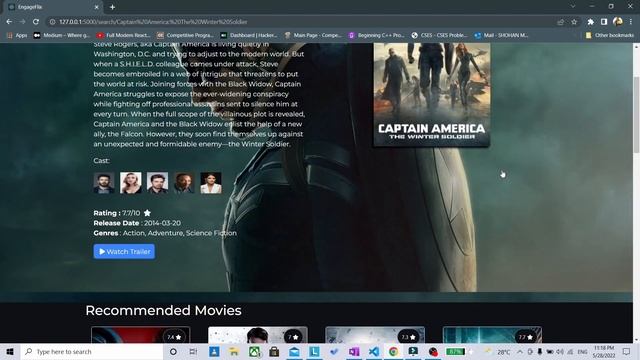Switch the ENG input language indicator
This screenshot has height=360, width=640.
click(x=582, y=351)
